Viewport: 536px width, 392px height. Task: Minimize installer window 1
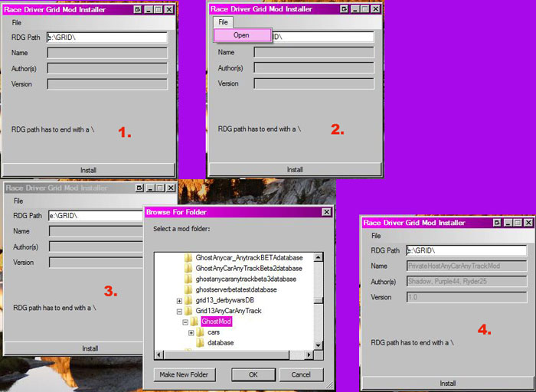point(149,9)
